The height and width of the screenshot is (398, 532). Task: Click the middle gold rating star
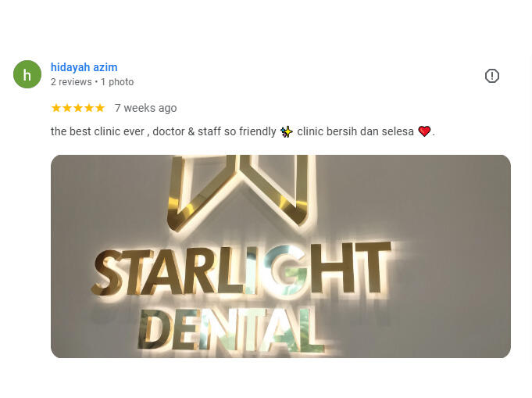[x=78, y=108]
